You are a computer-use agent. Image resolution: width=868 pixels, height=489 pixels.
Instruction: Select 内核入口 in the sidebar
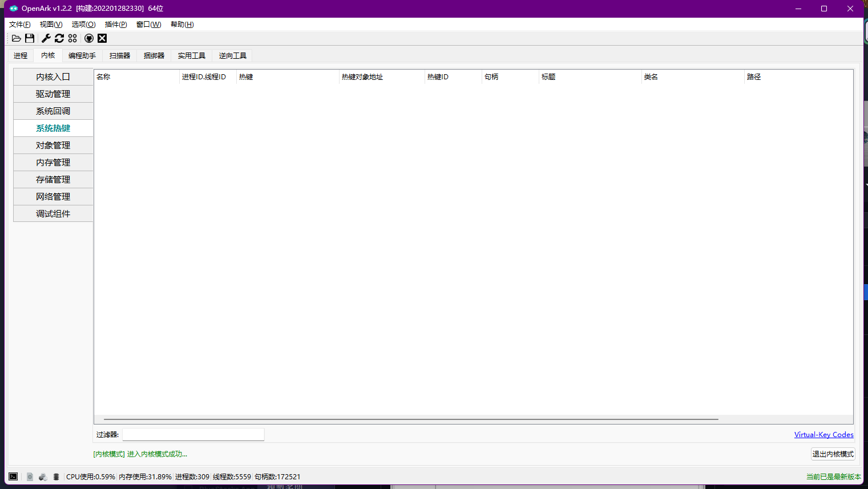pyautogui.click(x=53, y=77)
